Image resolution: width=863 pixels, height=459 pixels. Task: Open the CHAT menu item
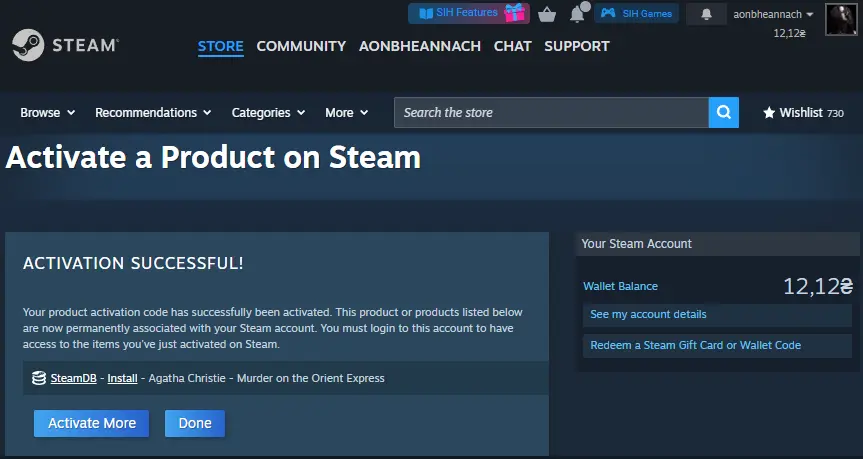tap(512, 46)
